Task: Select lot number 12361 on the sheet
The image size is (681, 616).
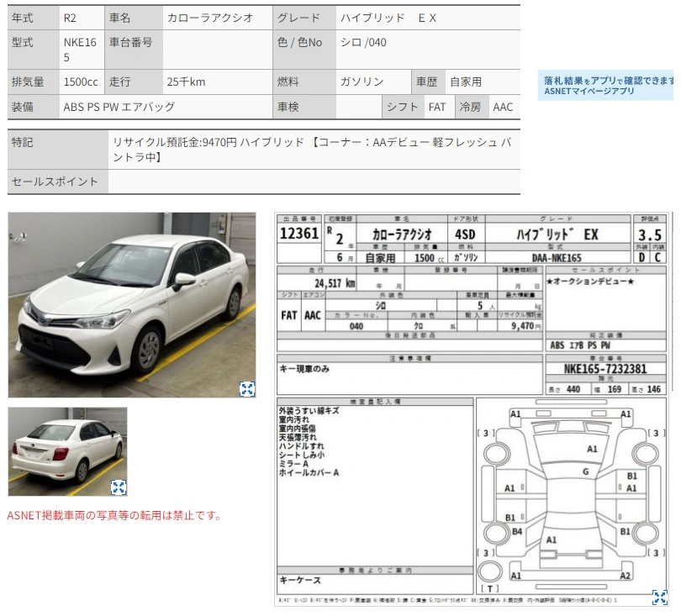Action: (299, 234)
